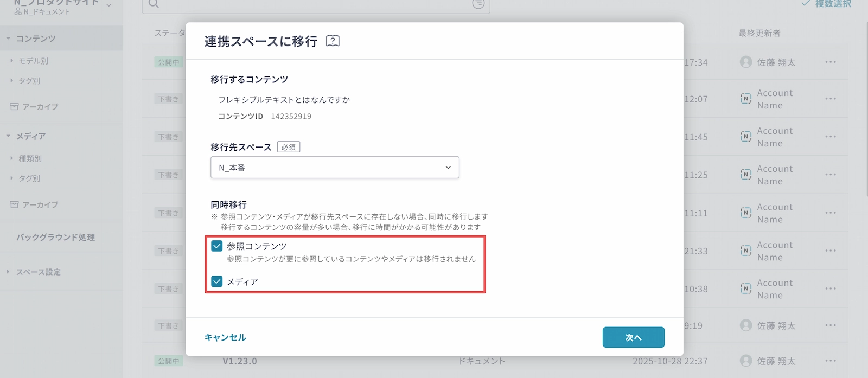The height and width of the screenshot is (378, 868).
Task: Click the コンテンツ アーカイブ archive box icon
Action: coord(14,107)
